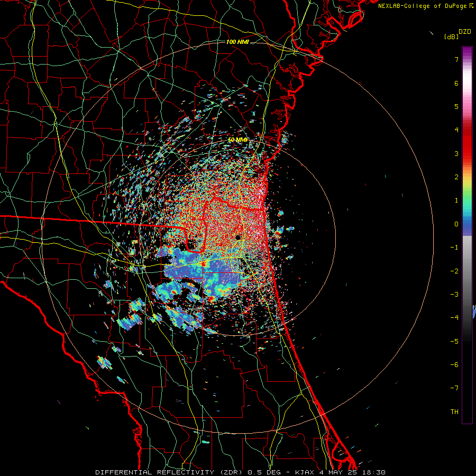Click the ZDR color scale bar
Image resolution: width=476 pixels, height=476 pixels.
(467, 235)
